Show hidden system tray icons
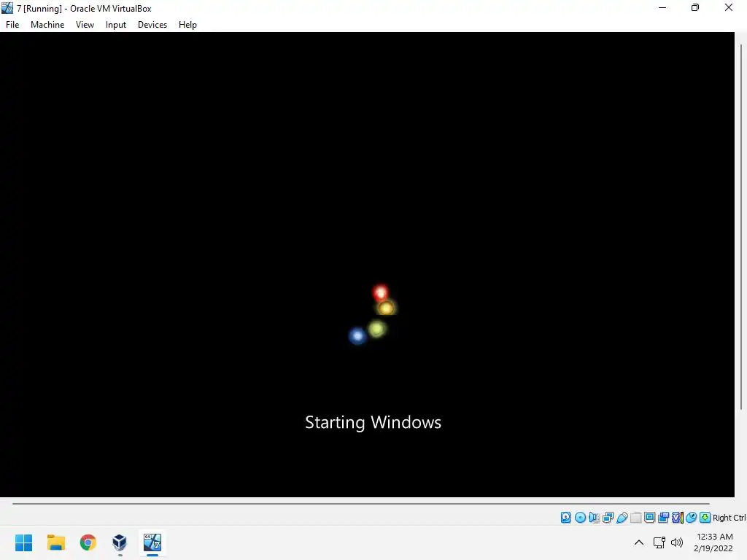 click(x=639, y=542)
